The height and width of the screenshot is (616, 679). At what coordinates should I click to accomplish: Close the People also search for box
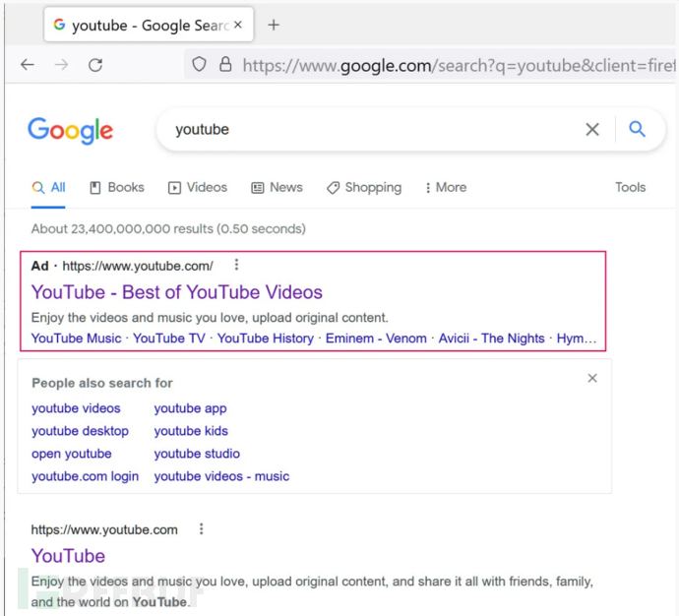point(592,378)
